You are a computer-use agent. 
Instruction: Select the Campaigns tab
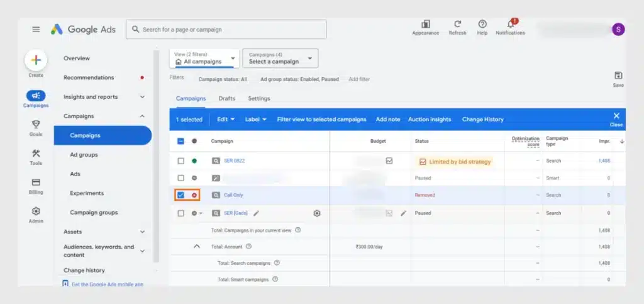tap(191, 99)
